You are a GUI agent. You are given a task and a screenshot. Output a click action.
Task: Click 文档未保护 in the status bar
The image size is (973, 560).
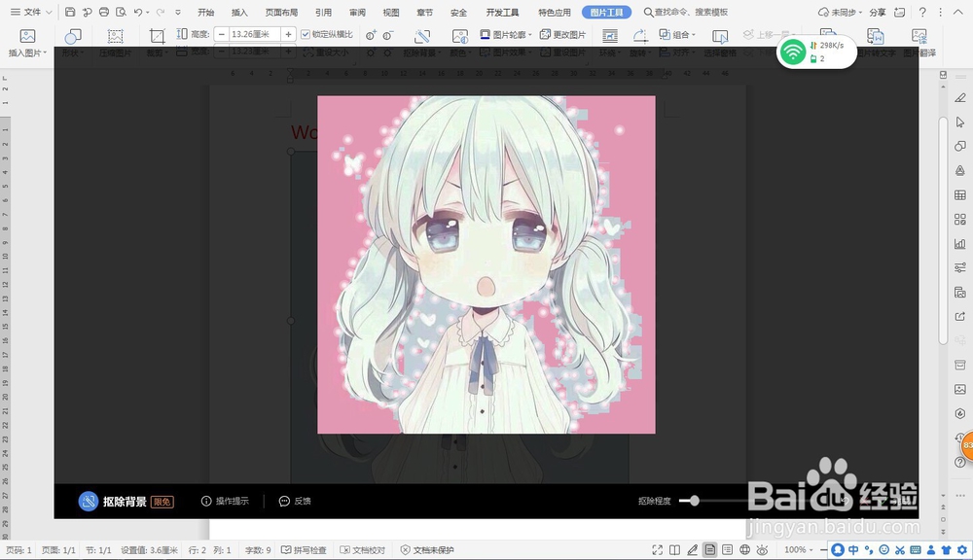click(x=427, y=549)
